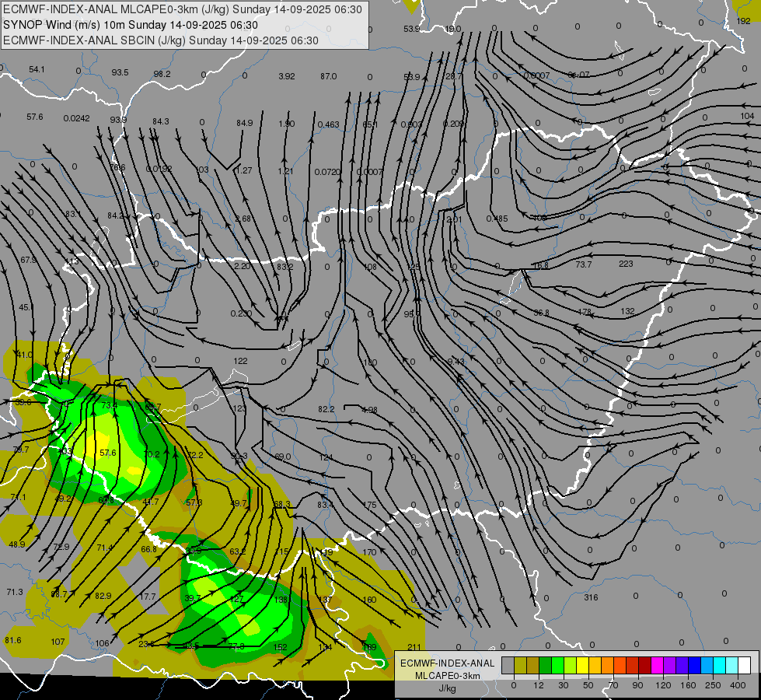Click the map value 48.9
The height and width of the screenshot is (700, 761).
[17, 544]
